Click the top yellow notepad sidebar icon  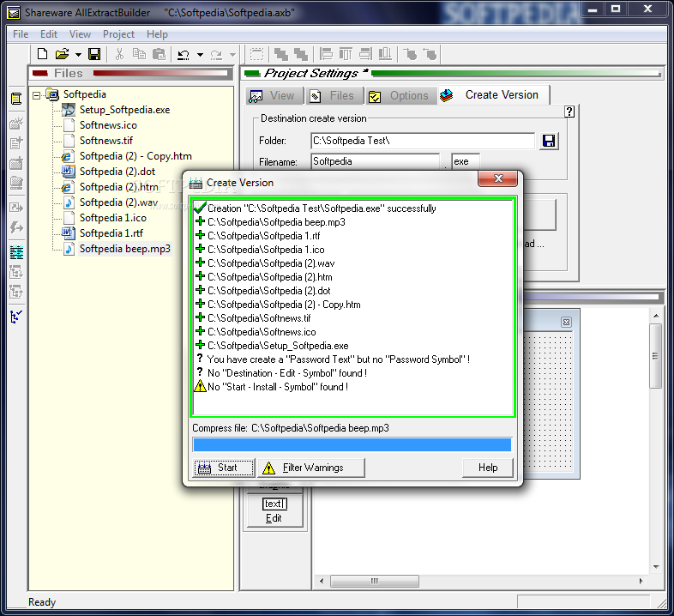click(16, 99)
